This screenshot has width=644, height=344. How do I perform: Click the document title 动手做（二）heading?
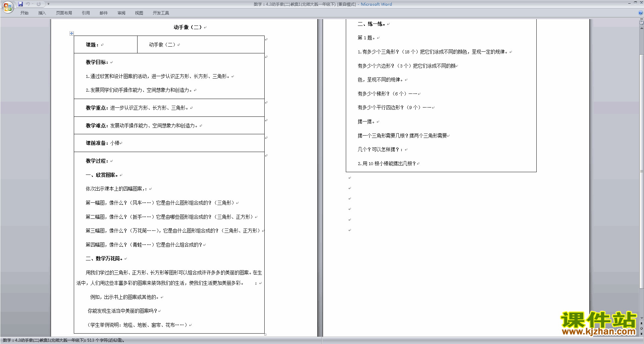click(188, 27)
